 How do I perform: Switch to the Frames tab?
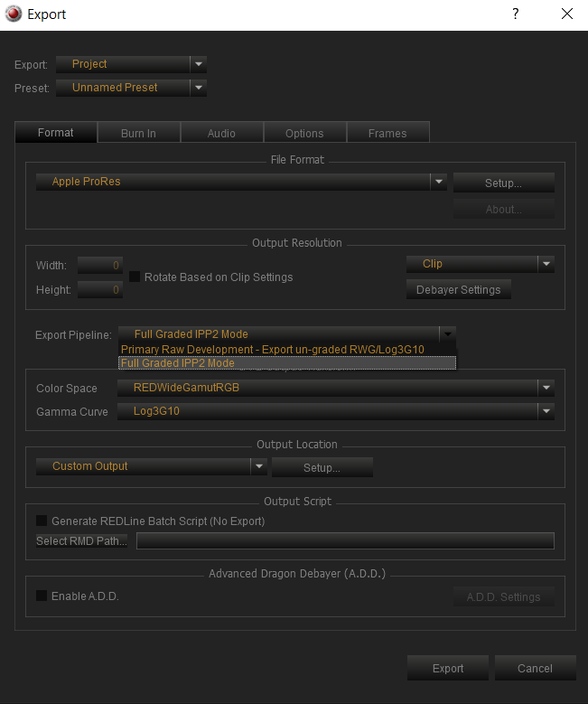[387, 134]
